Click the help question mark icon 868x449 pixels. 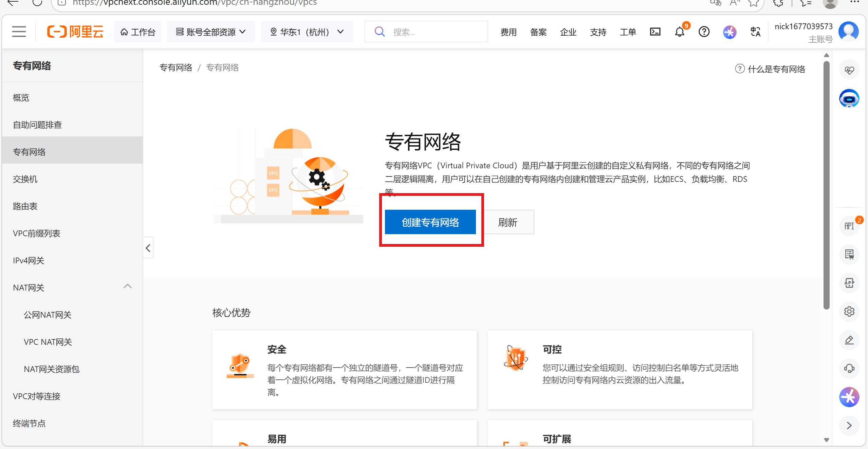tap(704, 32)
